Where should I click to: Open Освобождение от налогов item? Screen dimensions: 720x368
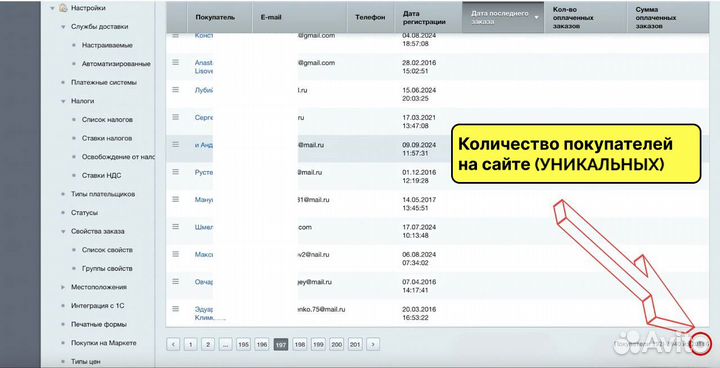coord(118,157)
